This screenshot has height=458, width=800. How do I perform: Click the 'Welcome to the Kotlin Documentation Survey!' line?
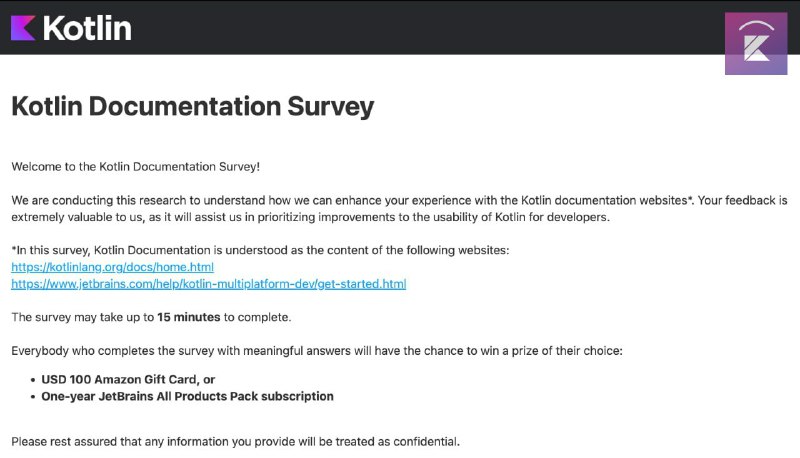[x=136, y=167]
